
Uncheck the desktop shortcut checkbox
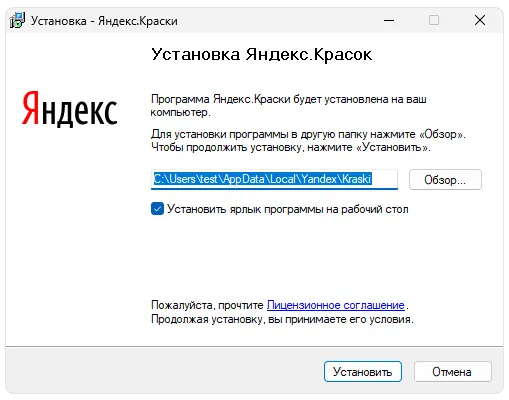coord(157,209)
